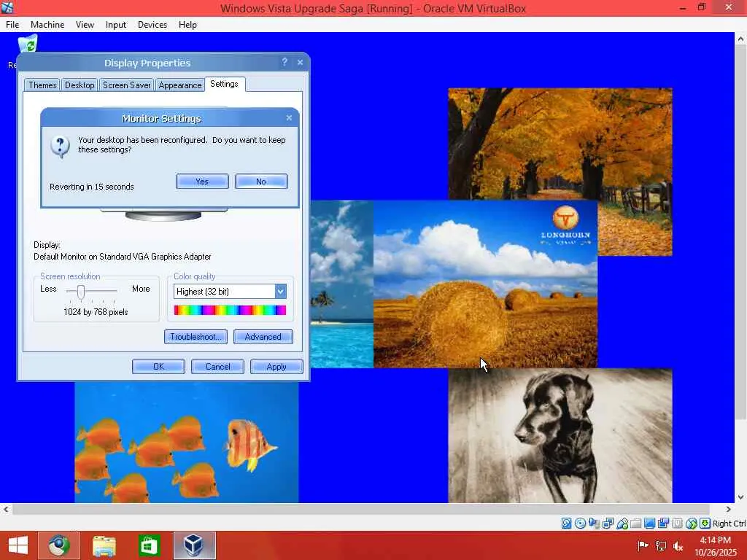Click Cancel in Display Properties

pos(217,367)
